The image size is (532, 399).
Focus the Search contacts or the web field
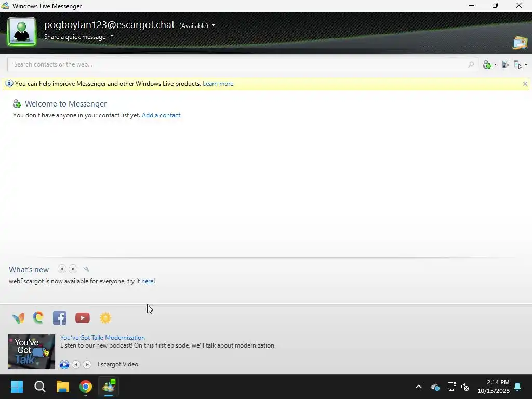pyautogui.click(x=243, y=64)
